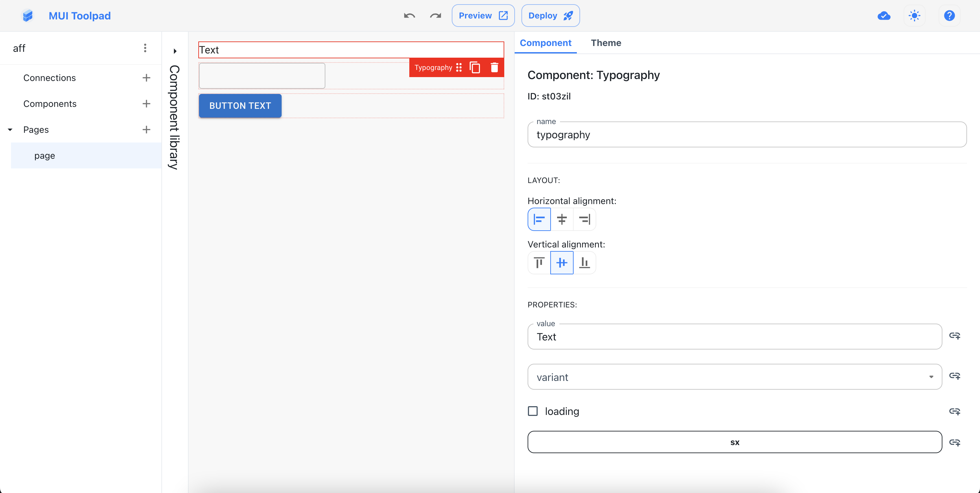Deploy the application

tap(550, 16)
